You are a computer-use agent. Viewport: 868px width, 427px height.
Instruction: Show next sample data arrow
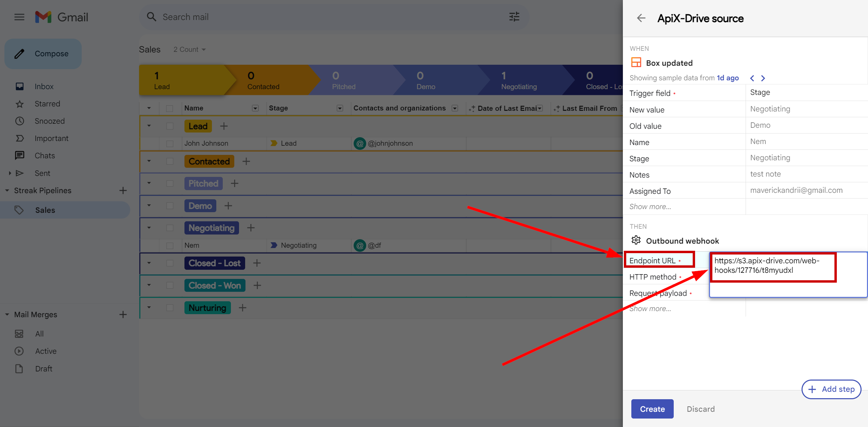point(763,78)
